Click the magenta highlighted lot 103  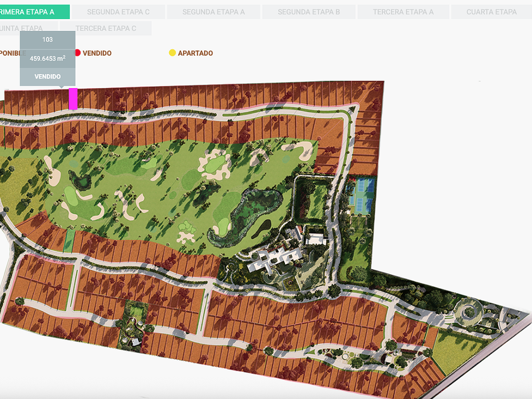pyautogui.click(x=73, y=99)
